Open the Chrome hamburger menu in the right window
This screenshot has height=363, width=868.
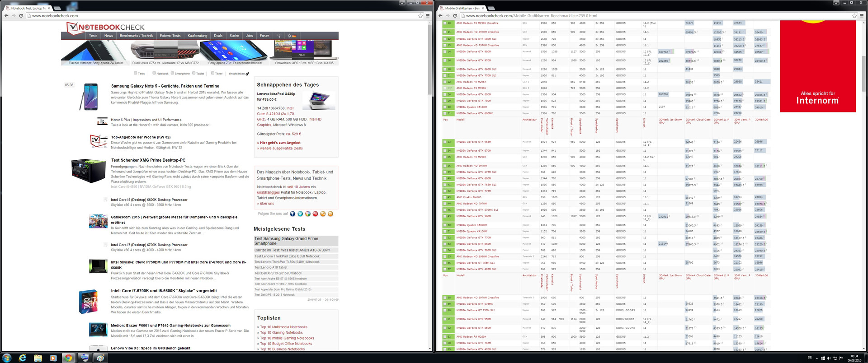[x=862, y=16]
